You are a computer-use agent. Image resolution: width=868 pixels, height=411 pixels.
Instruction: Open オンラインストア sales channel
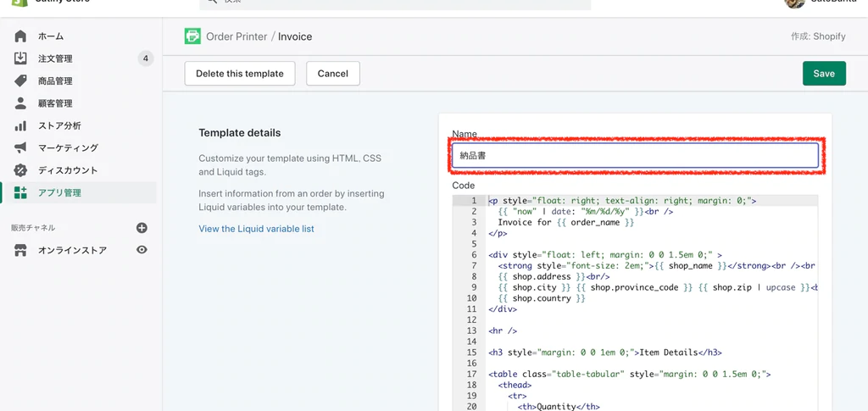pos(72,250)
